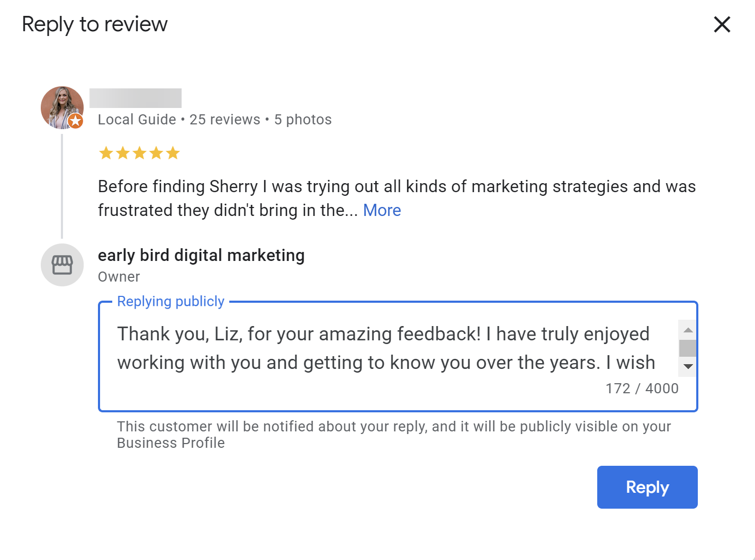Click the scrollbar down arrow in reply box
Image resolution: width=755 pixels, height=560 pixels.
click(x=687, y=366)
